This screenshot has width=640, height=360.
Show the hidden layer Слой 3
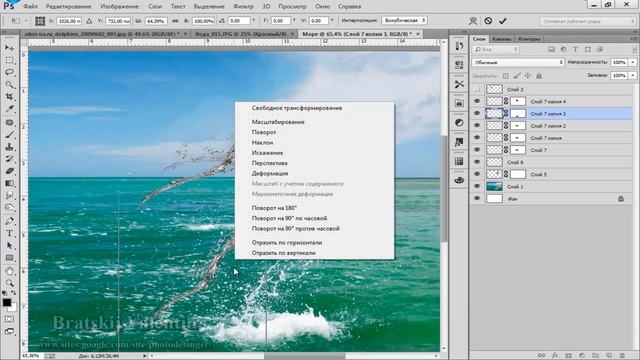click(x=477, y=89)
